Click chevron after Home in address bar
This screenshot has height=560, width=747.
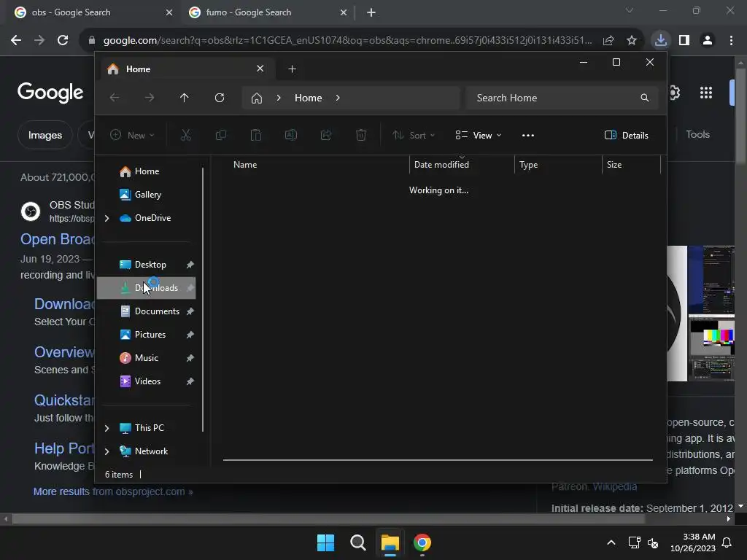[x=338, y=98]
